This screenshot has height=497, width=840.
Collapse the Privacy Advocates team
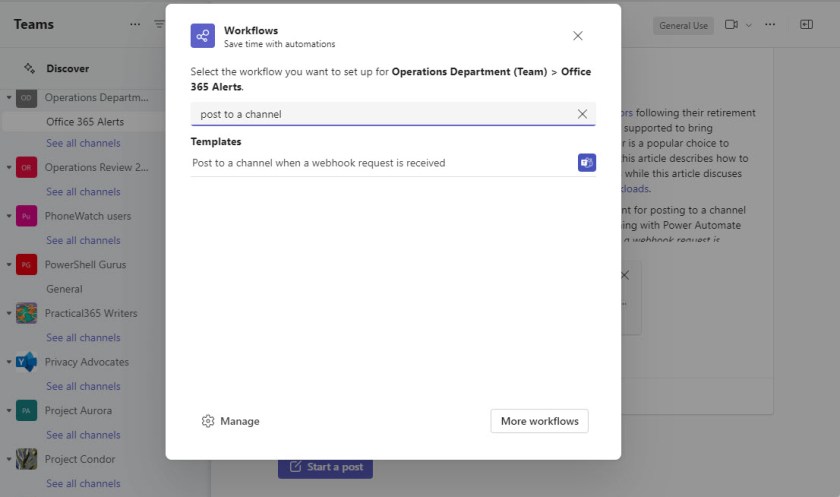point(9,362)
